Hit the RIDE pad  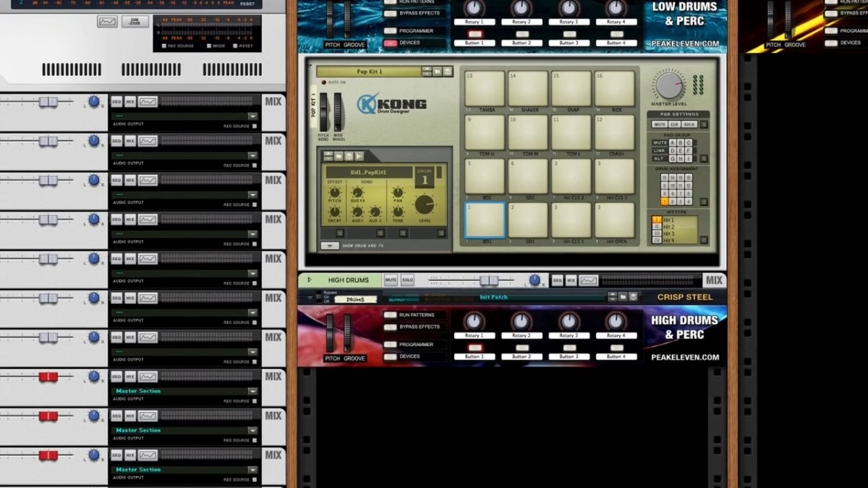[x=615, y=88]
